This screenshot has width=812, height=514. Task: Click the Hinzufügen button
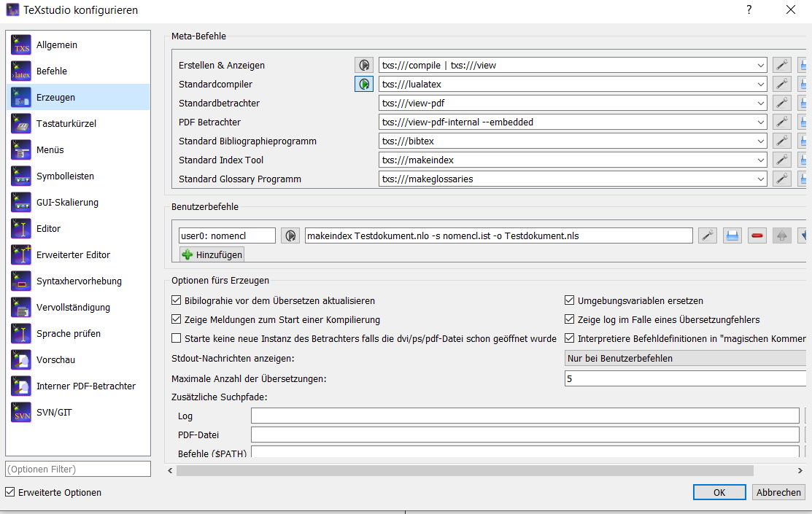click(x=212, y=254)
